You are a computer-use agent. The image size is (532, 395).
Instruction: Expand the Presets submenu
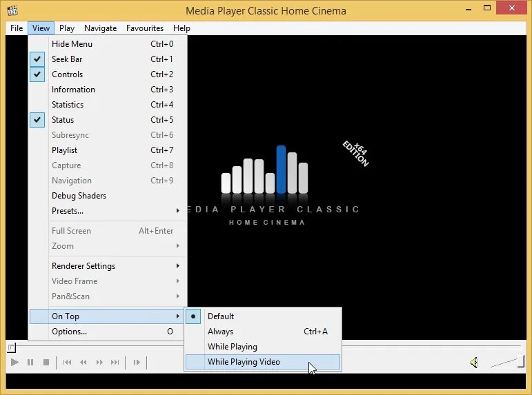coord(108,211)
